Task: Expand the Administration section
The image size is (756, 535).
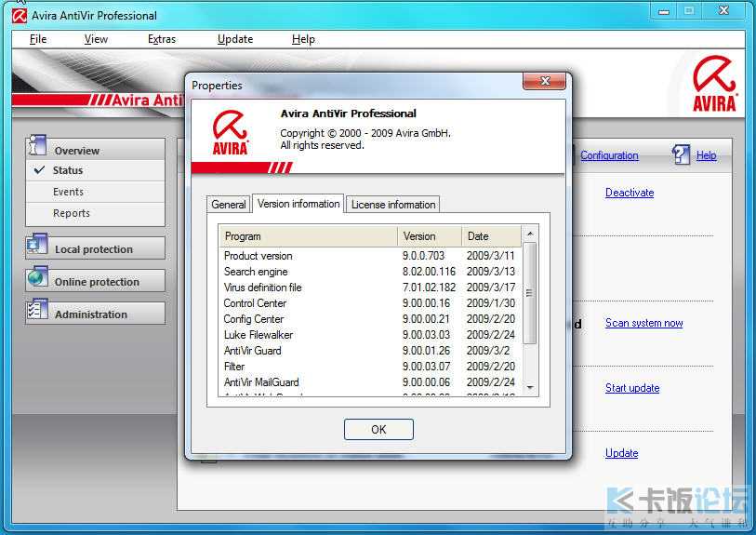Action: pos(96,314)
